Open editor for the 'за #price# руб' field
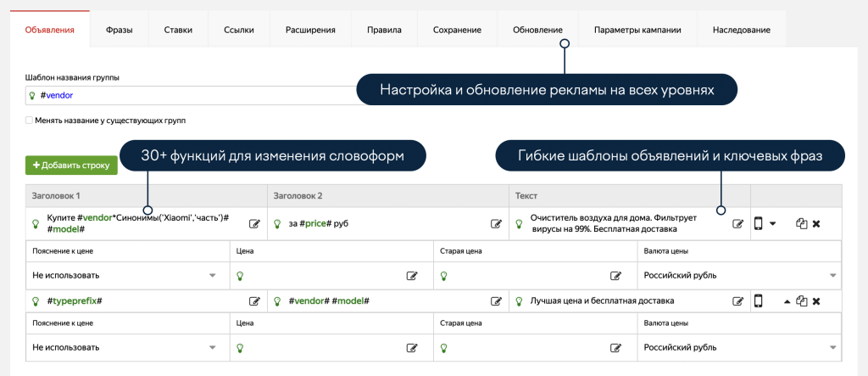 (x=497, y=224)
